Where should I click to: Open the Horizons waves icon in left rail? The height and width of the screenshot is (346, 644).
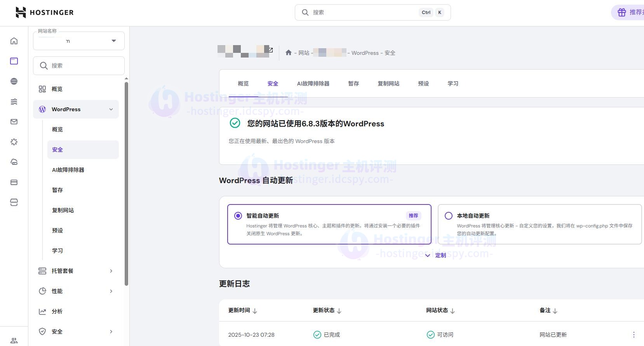pos(14,101)
